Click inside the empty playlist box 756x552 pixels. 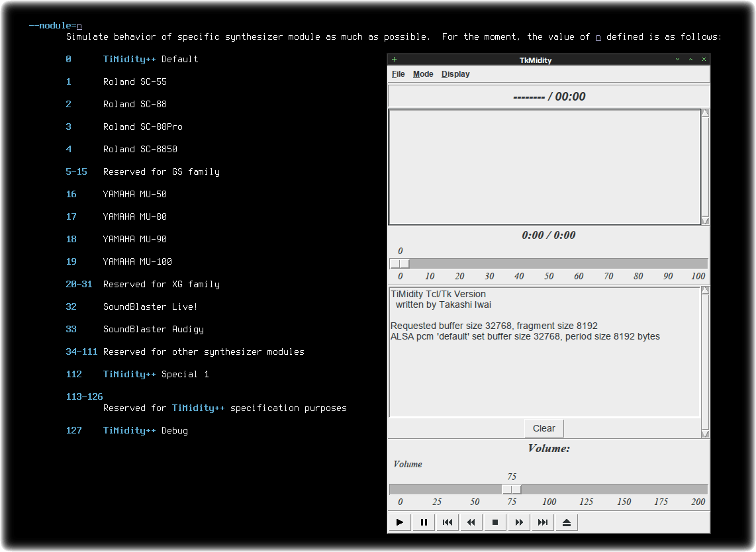tap(545, 167)
